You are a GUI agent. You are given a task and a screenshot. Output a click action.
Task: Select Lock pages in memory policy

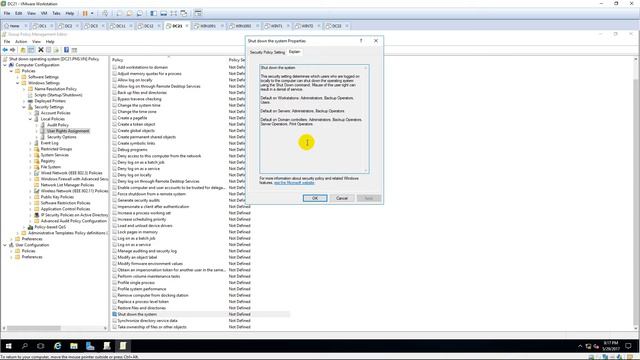point(138,232)
